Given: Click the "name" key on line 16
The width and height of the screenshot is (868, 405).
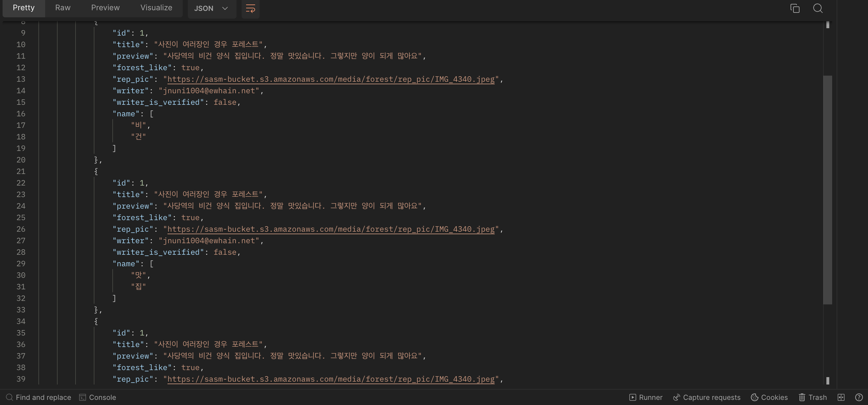Looking at the screenshot, I should [x=126, y=114].
